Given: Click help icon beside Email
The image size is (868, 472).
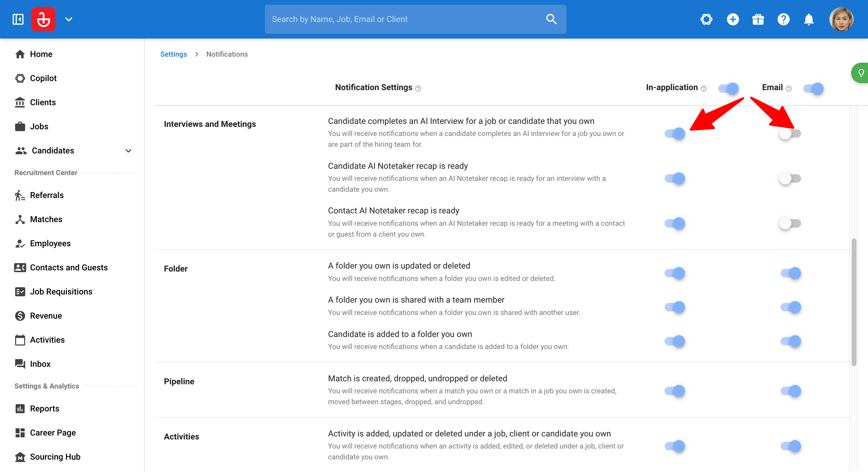Looking at the screenshot, I should [788, 89].
